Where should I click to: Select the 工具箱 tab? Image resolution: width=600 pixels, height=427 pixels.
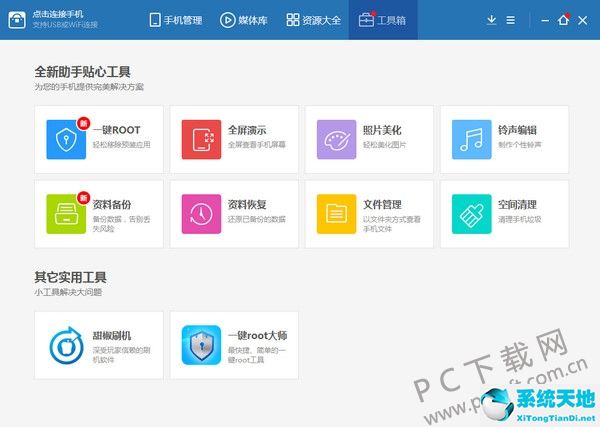[x=382, y=20]
